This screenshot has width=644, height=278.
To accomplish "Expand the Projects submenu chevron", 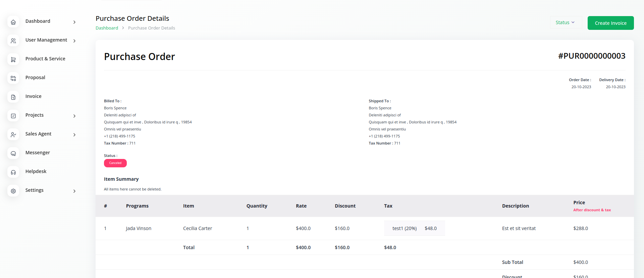I will coord(74,116).
